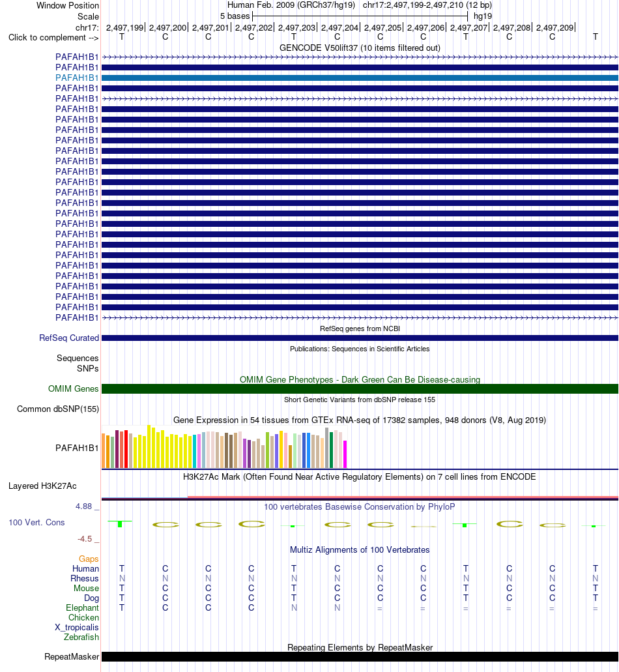Select the 'X_tropicalis' alignment row label
Image resolution: width=619 pixels, height=672 pixels.
(x=77, y=628)
